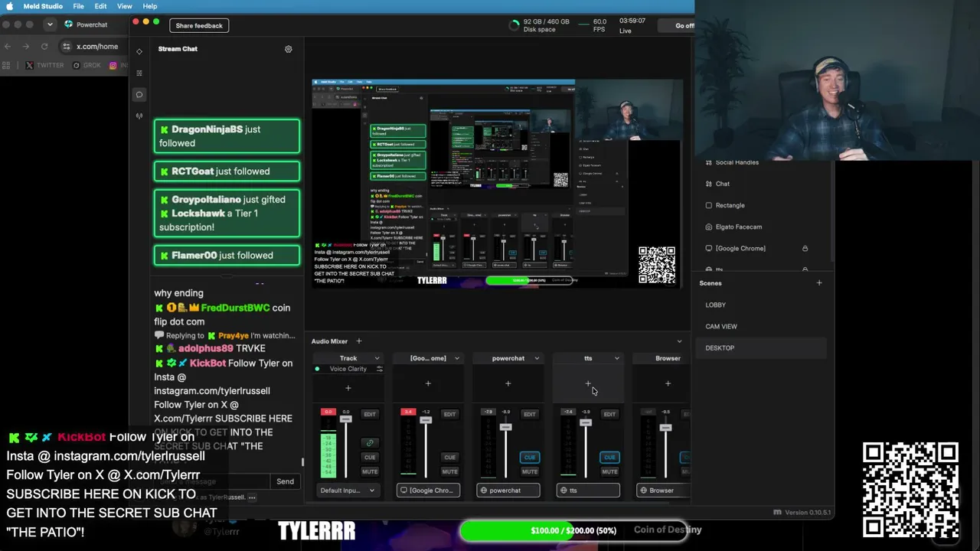Screen dimensions: 980x551
Task: Click the browser back arrow
Action: click(8, 47)
